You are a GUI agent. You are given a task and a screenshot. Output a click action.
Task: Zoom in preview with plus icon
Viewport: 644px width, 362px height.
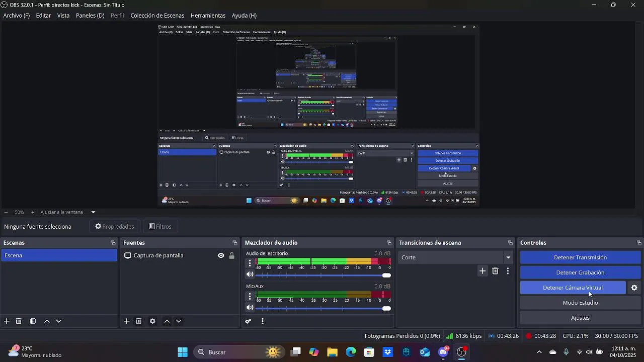33,212
